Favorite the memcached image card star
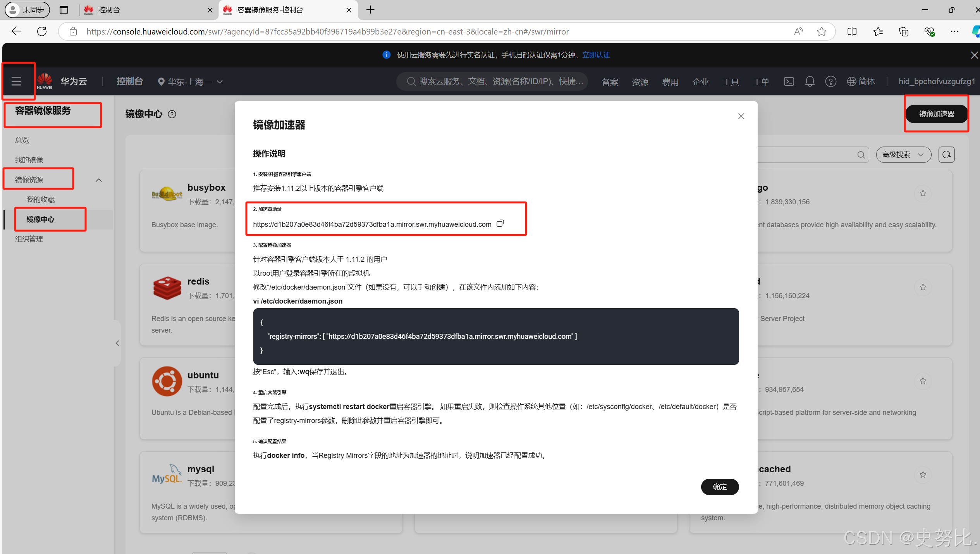The image size is (980, 554). coord(923,475)
